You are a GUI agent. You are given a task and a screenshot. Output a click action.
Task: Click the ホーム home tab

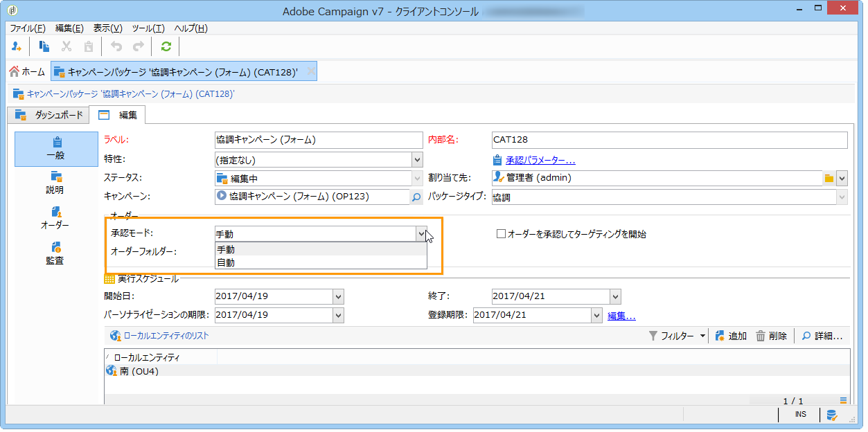click(27, 72)
